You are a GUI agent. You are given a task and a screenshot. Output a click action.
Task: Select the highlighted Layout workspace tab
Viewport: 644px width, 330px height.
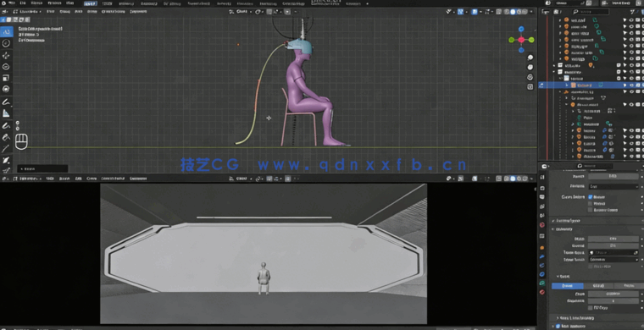[x=90, y=3]
